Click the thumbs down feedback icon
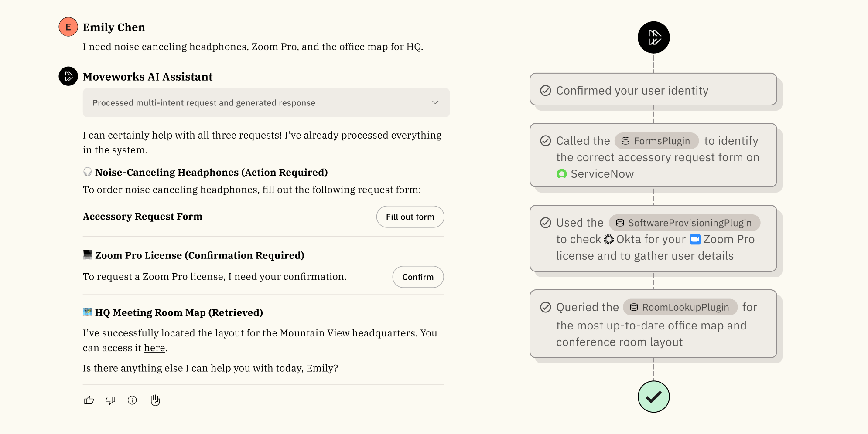868x434 pixels. pos(110,400)
